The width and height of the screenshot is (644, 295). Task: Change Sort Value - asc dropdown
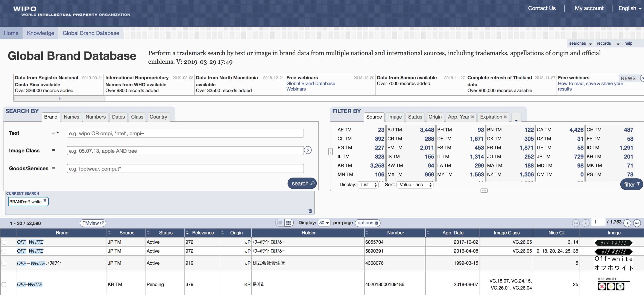[415, 185]
